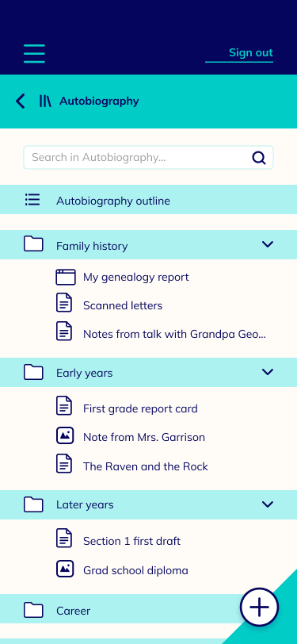Click image icon beside Grad school diploma

tap(65, 569)
